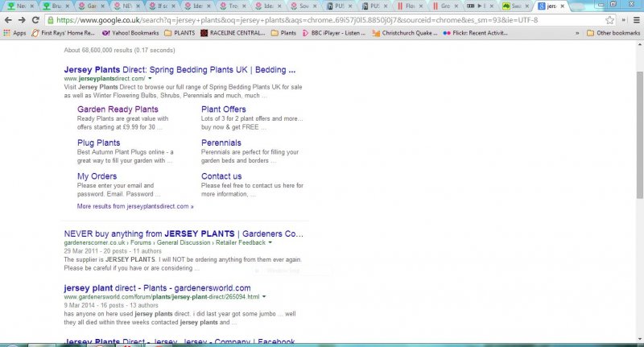
Task: Click the browser Forward arrow button
Action: click(x=23, y=20)
